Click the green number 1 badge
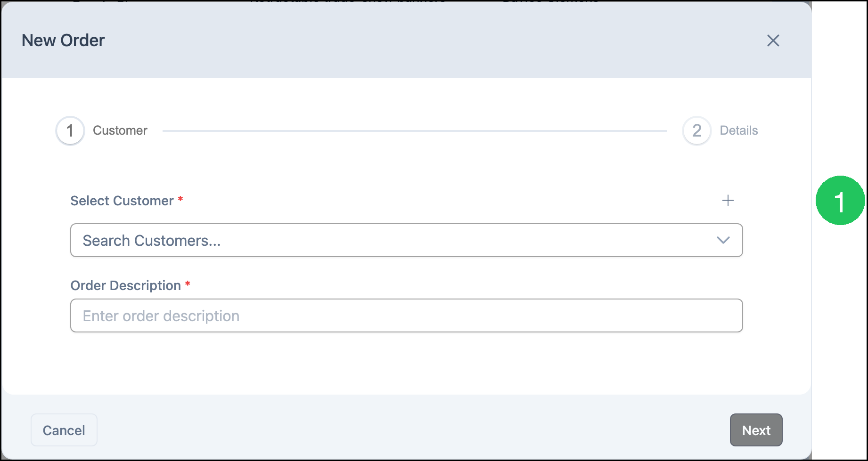This screenshot has width=868, height=461. (840, 201)
